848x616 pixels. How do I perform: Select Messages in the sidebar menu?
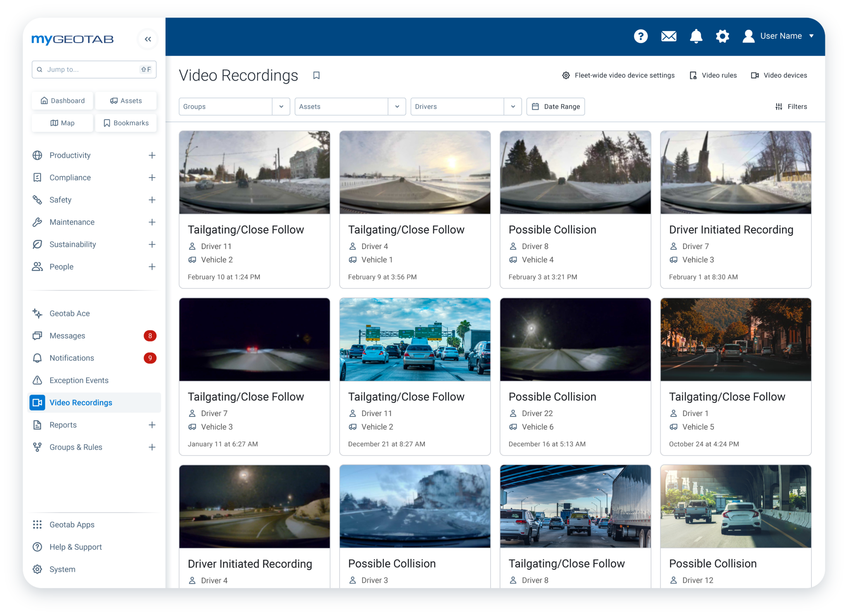[67, 336]
